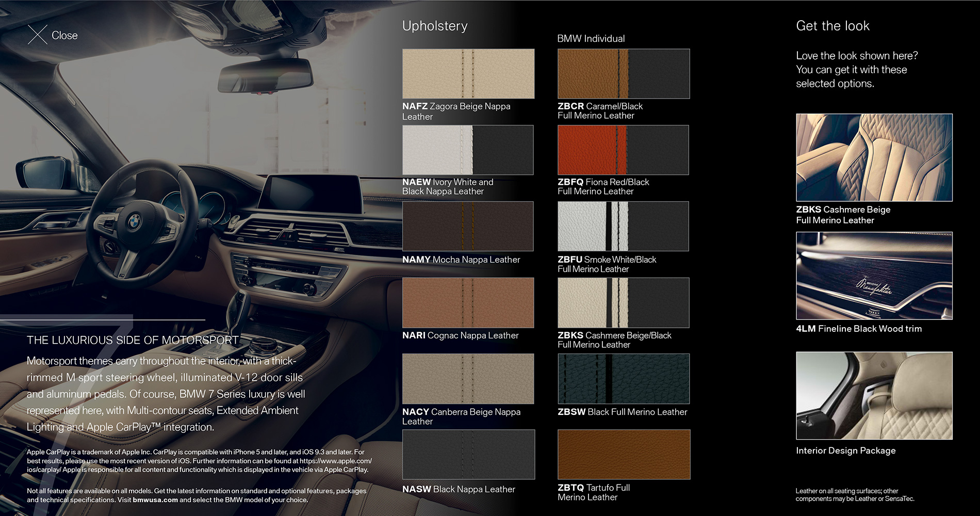Click the Get the look heading
980x516 pixels.
click(x=832, y=26)
